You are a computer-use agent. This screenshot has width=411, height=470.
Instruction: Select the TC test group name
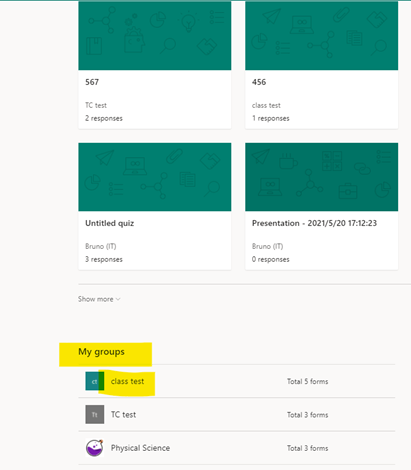pyautogui.click(x=123, y=414)
